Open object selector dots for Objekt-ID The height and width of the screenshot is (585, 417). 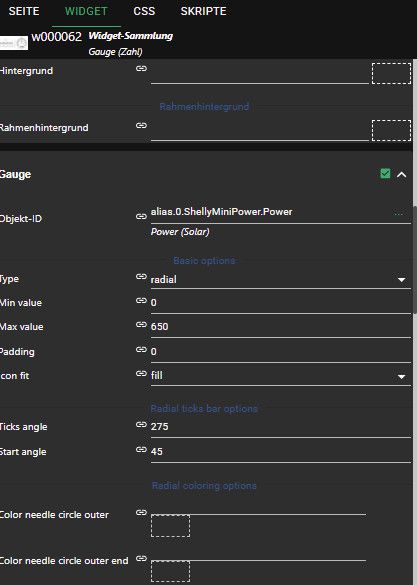[399, 214]
